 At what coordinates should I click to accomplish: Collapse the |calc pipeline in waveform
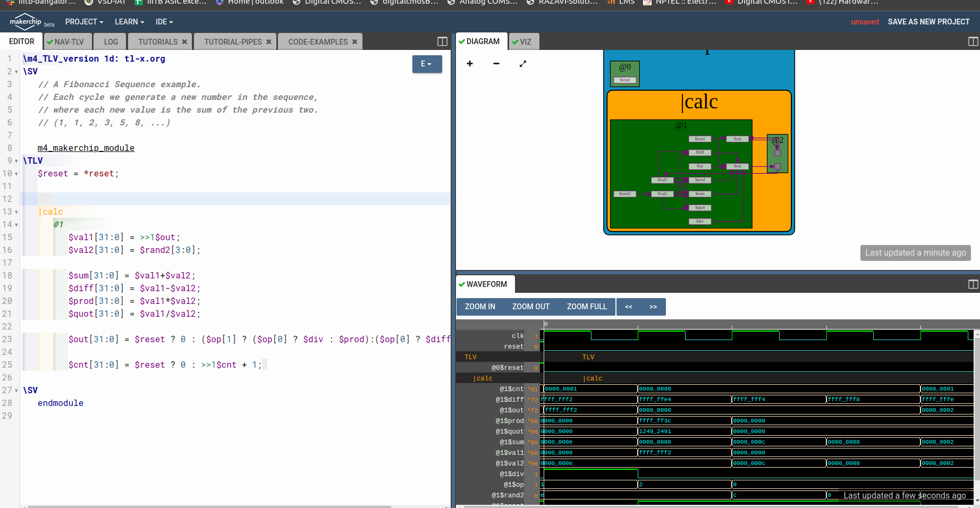(461, 378)
